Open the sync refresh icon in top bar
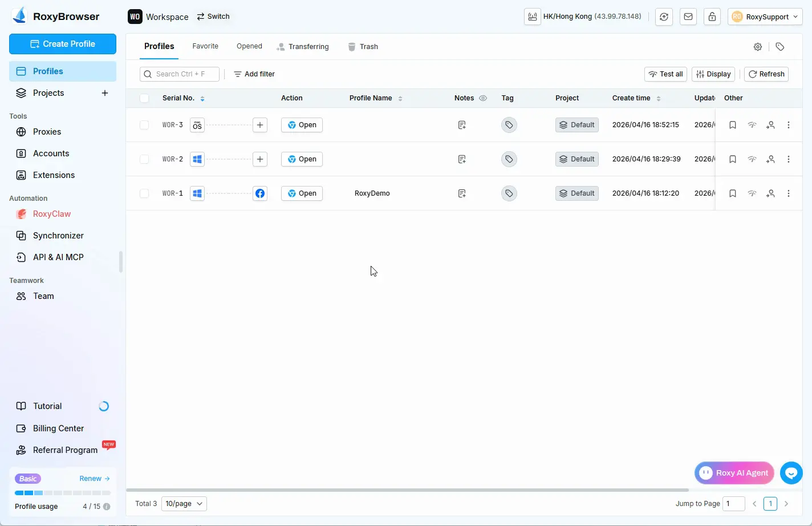 (x=664, y=17)
